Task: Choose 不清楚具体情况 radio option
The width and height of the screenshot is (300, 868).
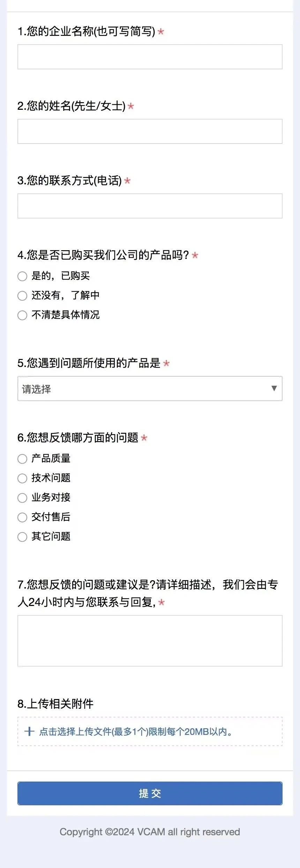Action: pyautogui.click(x=22, y=315)
